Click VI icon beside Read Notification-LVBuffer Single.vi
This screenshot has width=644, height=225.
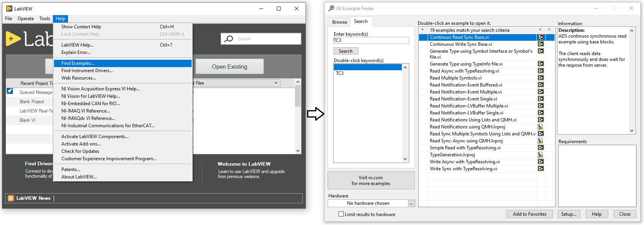[x=541, y=113]
